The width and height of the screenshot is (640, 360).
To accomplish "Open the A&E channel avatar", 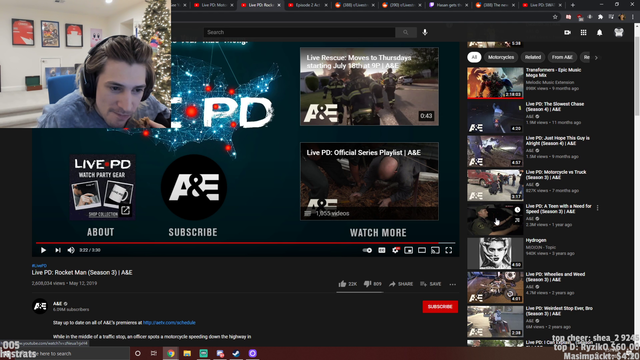I will point(40,306).
